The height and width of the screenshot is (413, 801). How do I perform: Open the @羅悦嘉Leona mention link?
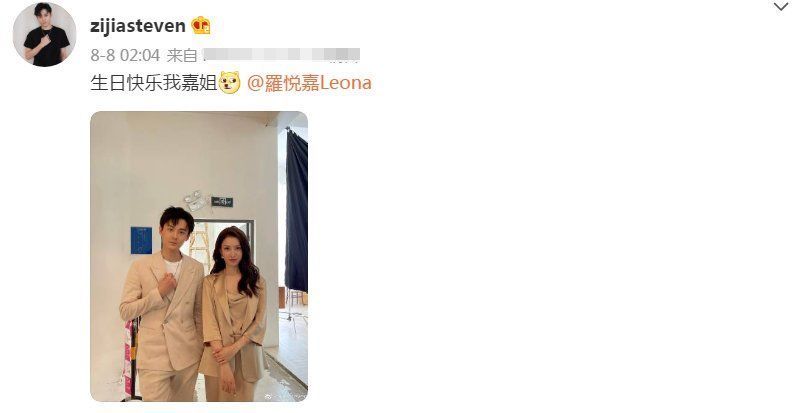(309, 83)
